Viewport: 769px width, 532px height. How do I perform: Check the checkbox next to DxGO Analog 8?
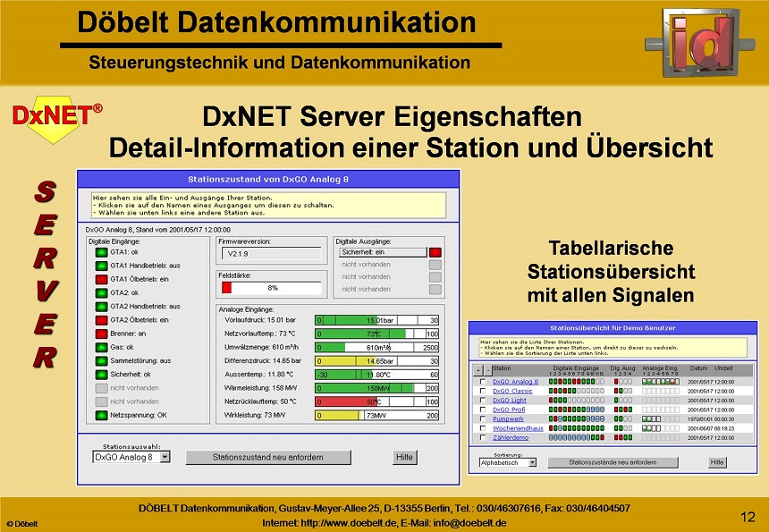point(482,380)
